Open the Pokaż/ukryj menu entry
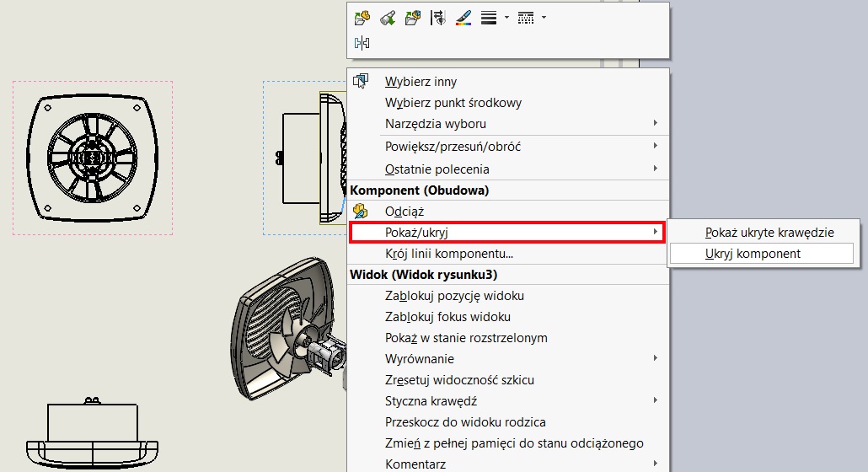Viewport: 868px width, 472px height. coord(507,233)
